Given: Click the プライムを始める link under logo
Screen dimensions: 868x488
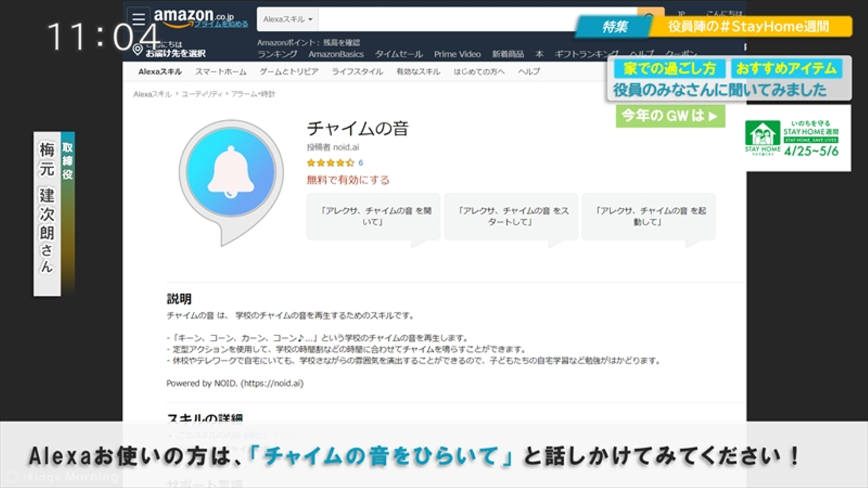Looking at the screenshot, I should tap(221, 24).
